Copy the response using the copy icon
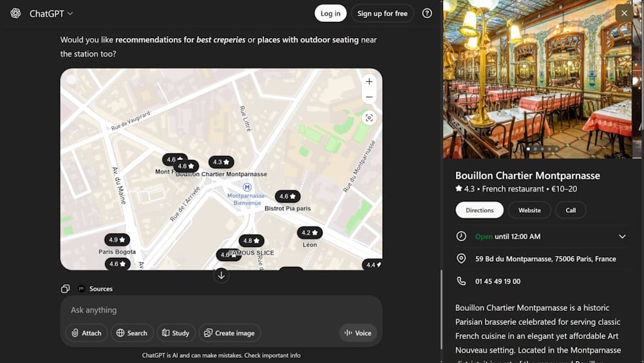This screenshot has height=363, width=644. 65,289
